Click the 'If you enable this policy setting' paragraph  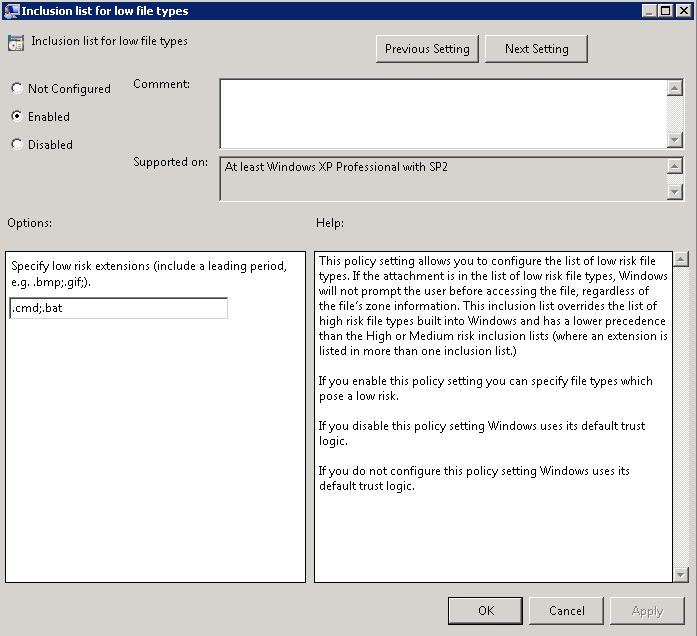tap(485, 388)
